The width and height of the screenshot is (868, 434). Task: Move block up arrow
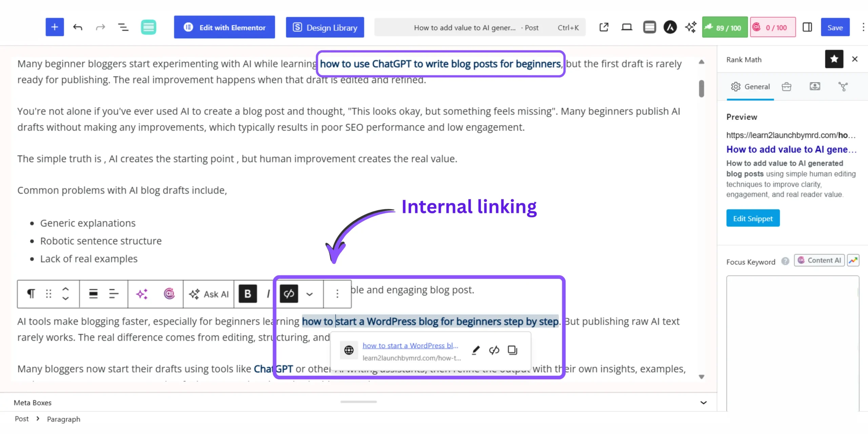pyautogui.click(x=65, y=289)
